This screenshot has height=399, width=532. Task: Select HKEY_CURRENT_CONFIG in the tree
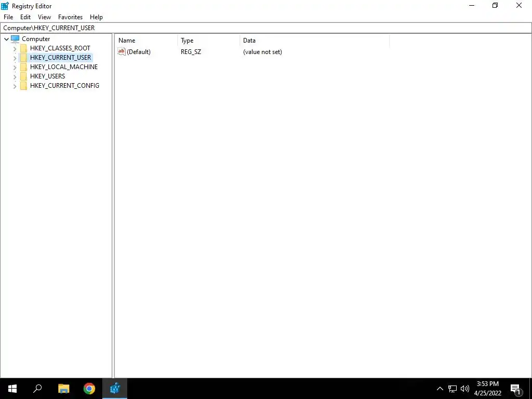click(64, 86)
